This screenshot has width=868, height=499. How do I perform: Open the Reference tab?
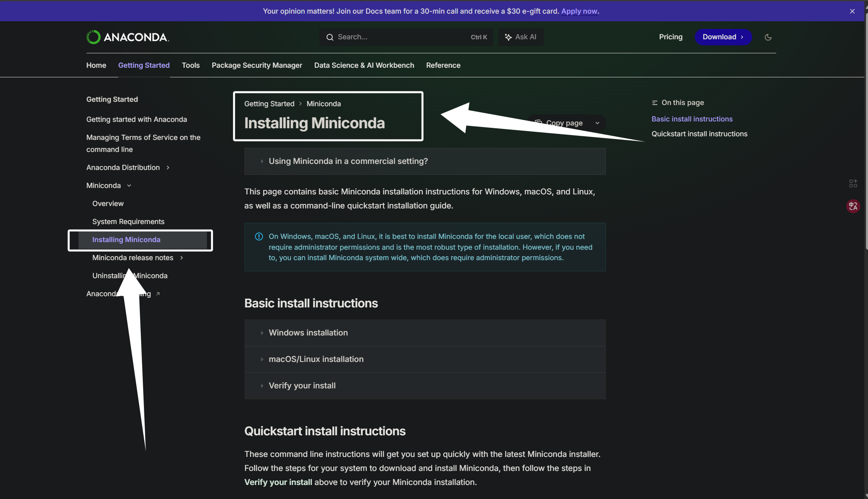(x=443, y=65)
